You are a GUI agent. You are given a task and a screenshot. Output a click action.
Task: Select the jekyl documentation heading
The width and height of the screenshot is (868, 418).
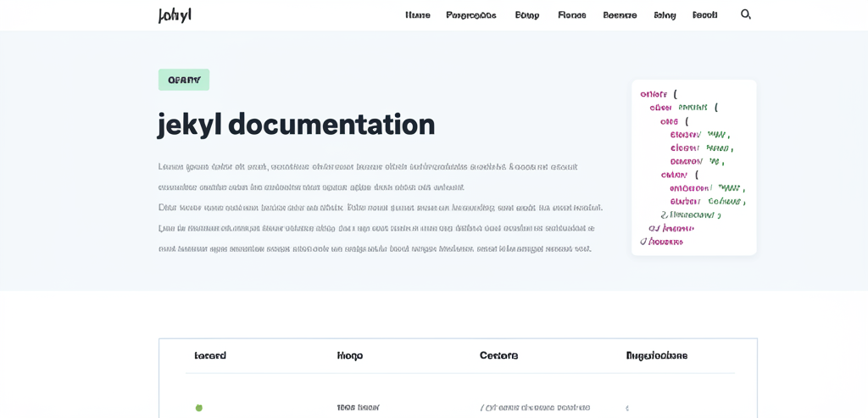pos(296,124)
